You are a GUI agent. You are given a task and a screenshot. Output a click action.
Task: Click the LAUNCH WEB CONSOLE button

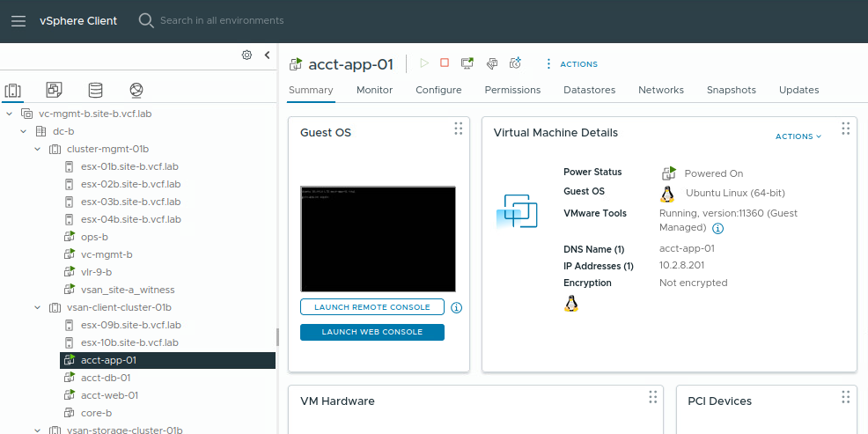(x=371, y=332)
